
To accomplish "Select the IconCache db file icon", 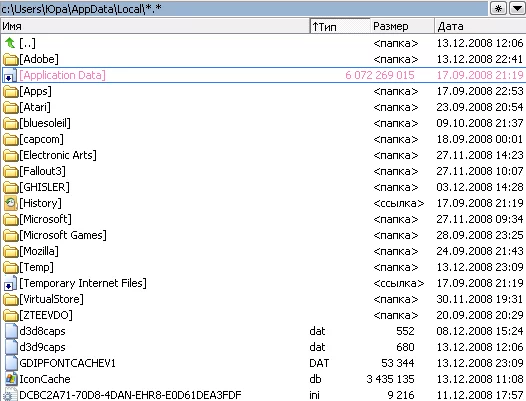I will [11, 379].
